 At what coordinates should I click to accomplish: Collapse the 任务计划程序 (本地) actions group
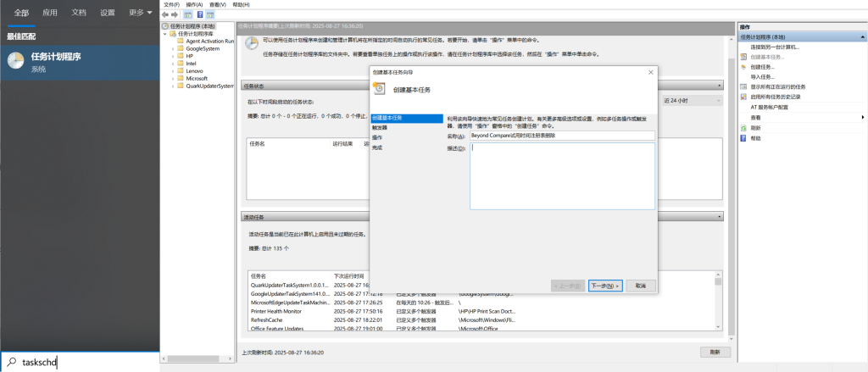pos(862,37)
